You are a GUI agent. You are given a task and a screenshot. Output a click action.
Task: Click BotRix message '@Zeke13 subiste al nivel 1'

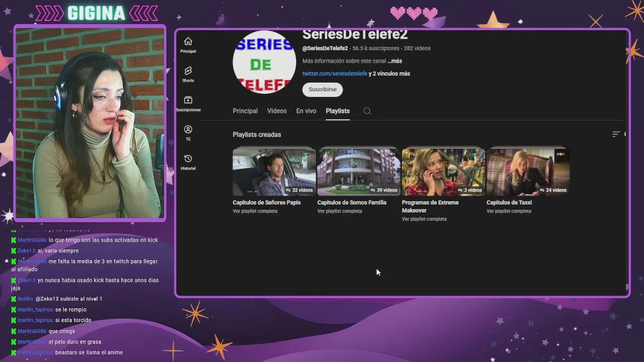click(69, 299)
